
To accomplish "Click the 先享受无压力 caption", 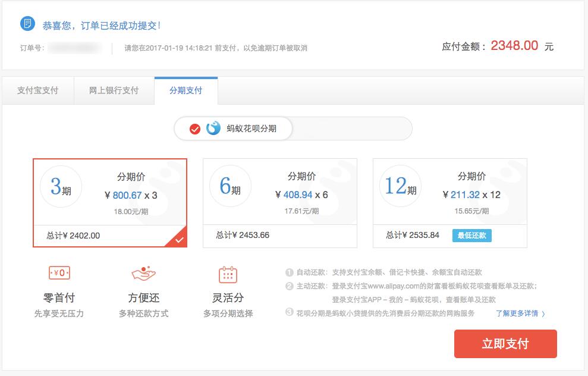I will point(59,314).
